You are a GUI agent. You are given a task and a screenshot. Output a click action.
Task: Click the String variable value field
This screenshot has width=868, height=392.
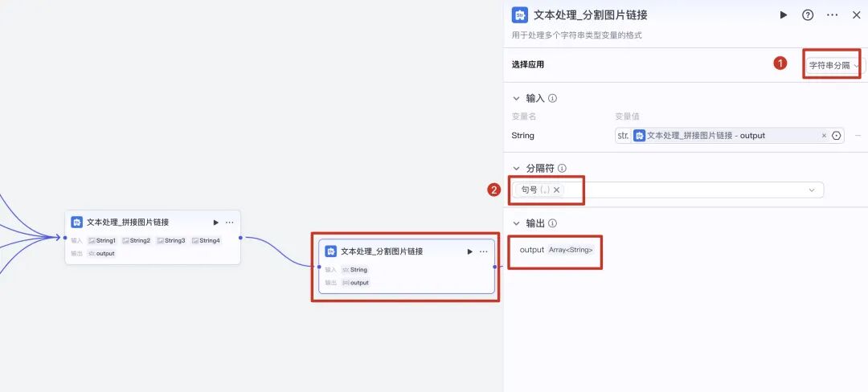tap(730, 136)
